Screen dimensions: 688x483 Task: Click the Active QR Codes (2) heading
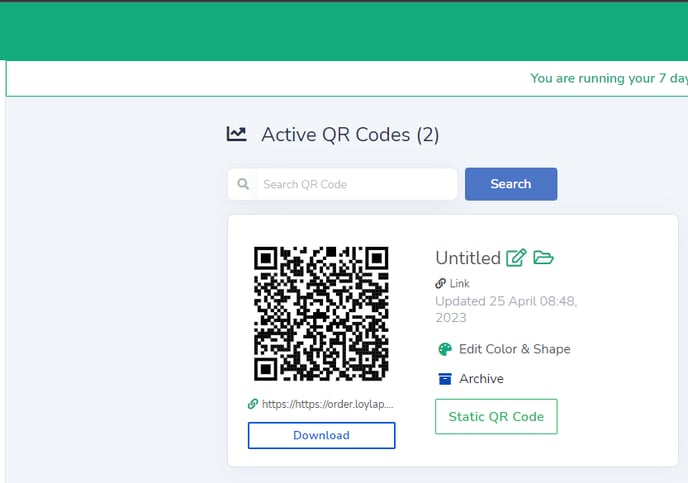[350, 134]
